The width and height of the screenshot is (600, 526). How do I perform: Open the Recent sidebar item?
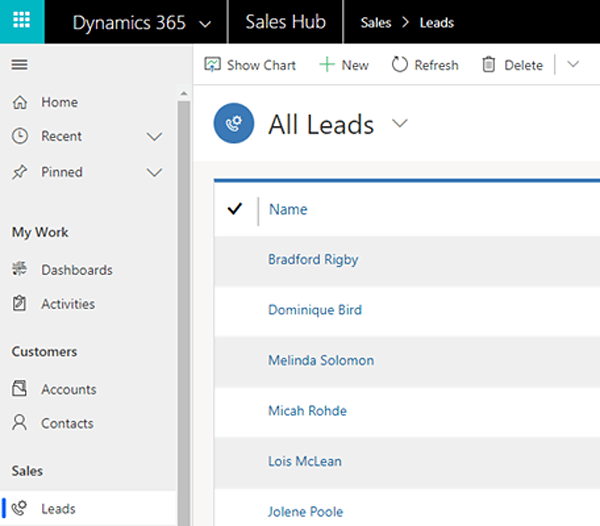pyautogui.click(x=62, y=136)
